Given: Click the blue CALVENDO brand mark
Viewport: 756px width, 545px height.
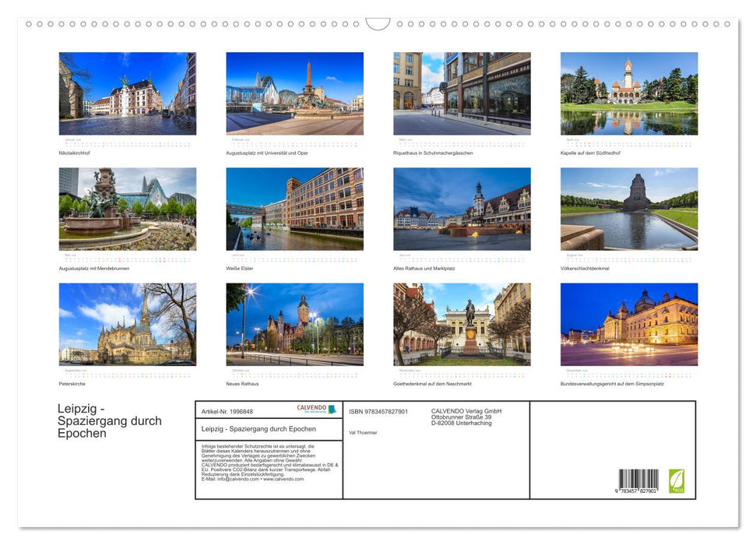Looking at the screenshot, I should point(331,408).
